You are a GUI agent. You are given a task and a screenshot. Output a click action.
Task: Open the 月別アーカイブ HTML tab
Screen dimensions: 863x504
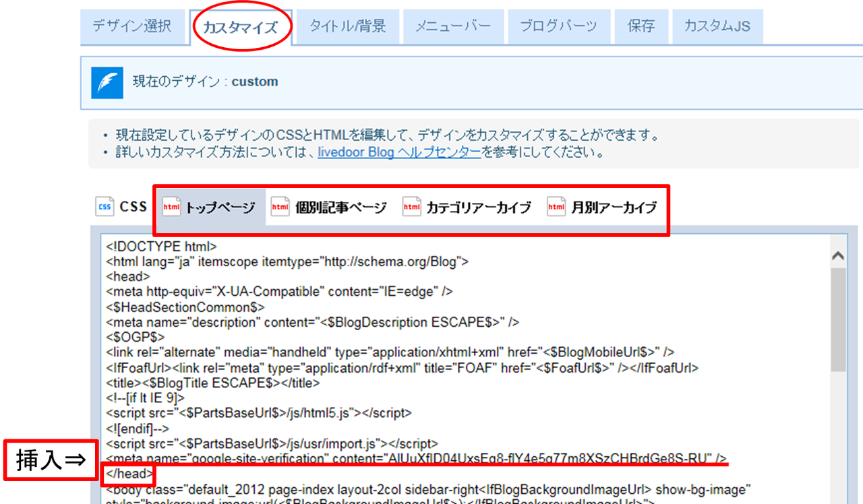click(x=602, y=208)
